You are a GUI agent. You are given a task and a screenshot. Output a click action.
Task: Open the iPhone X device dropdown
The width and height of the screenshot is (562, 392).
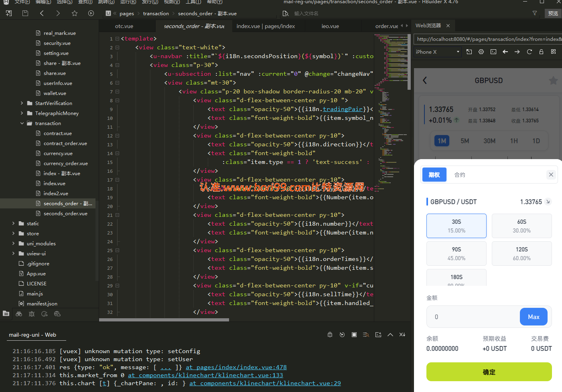[x=438, y=52]
